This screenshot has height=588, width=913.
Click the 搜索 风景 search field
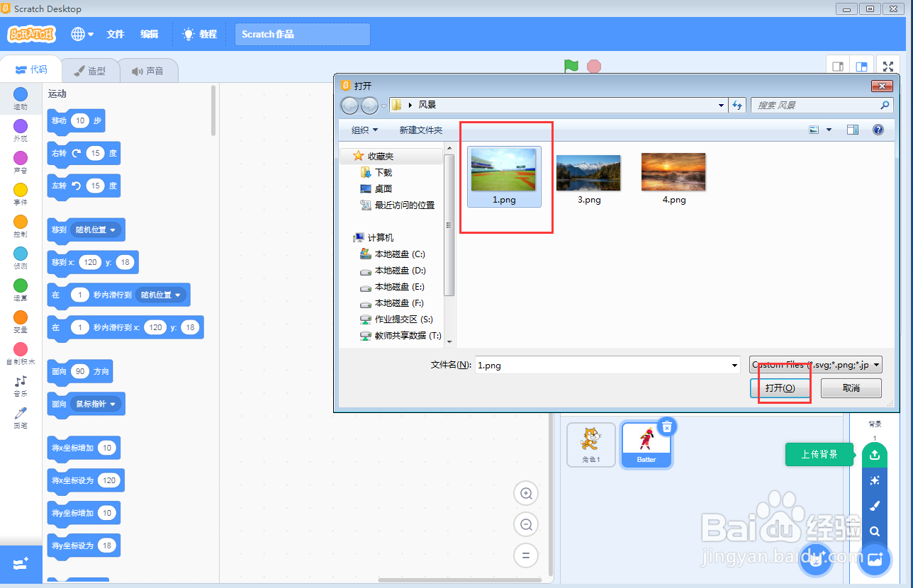[822, 105]
